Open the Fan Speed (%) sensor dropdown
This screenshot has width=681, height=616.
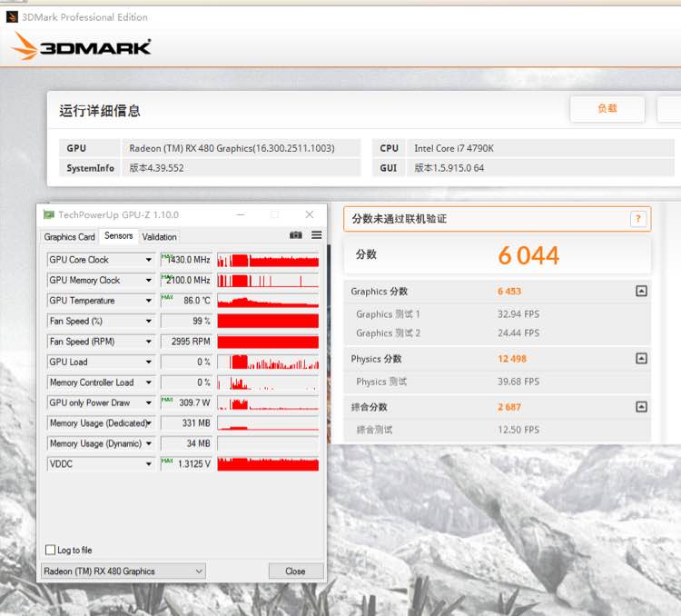(149, 321)
